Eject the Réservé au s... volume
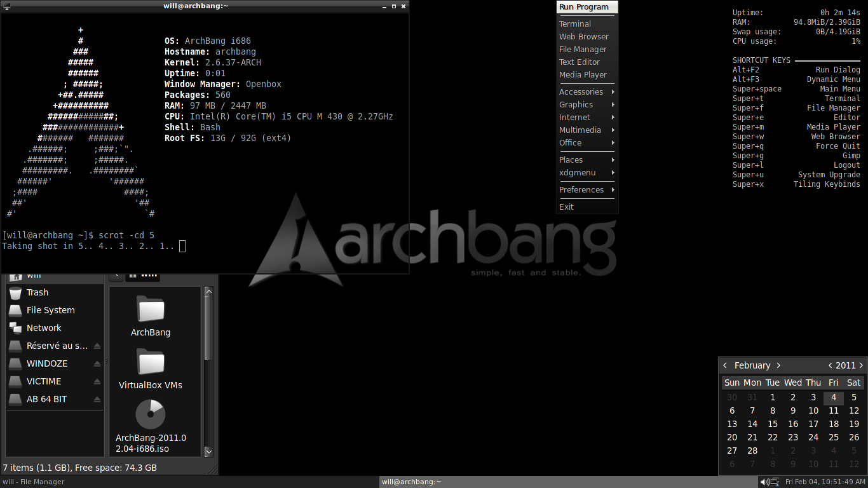This screenshot has height=488, width=868. (x=97, y=346)
